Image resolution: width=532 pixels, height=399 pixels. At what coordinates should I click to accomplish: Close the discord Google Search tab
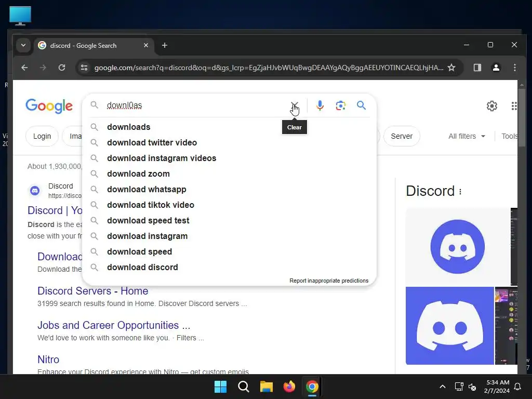[146, 45]
